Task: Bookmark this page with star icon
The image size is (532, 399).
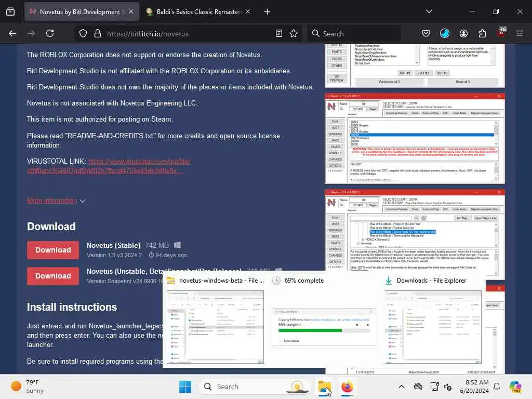Action: [294, 34]
